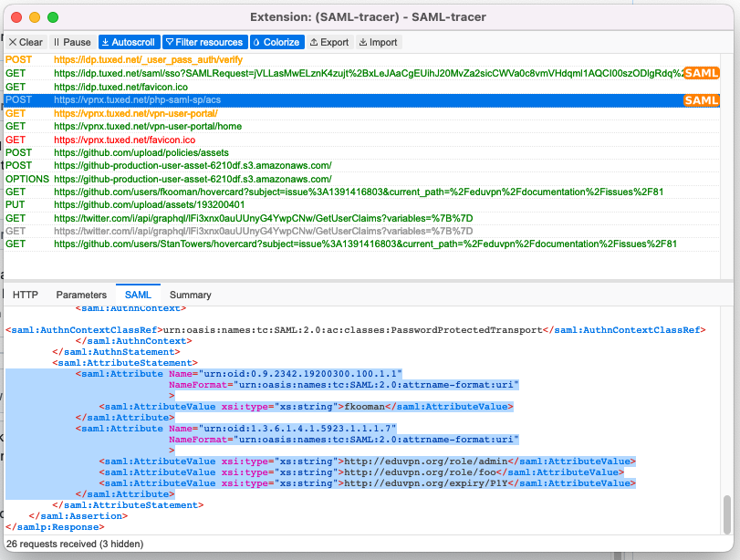View the Summary tab
The image size is (740, 560).
tap(190, 295)
